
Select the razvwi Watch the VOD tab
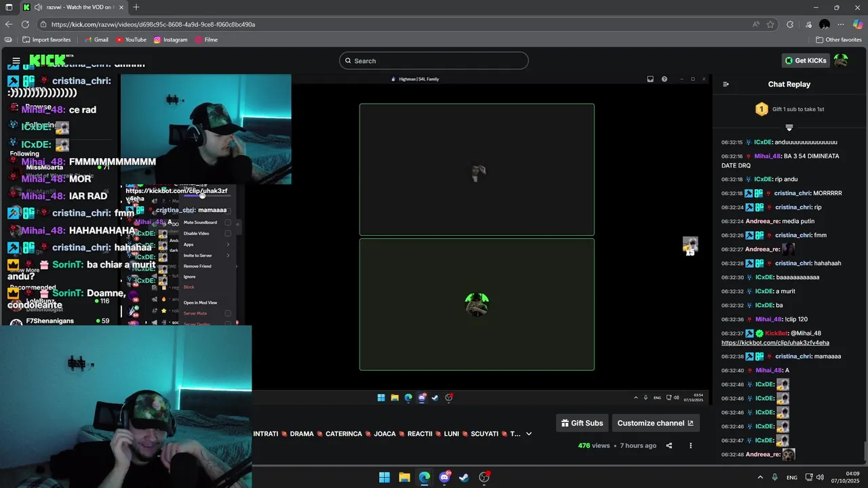click(73, 7)
